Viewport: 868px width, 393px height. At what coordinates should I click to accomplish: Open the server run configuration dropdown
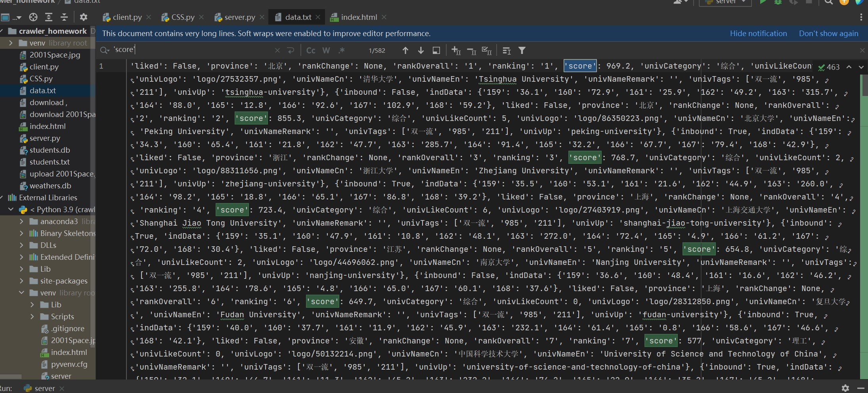click(725, 2)
